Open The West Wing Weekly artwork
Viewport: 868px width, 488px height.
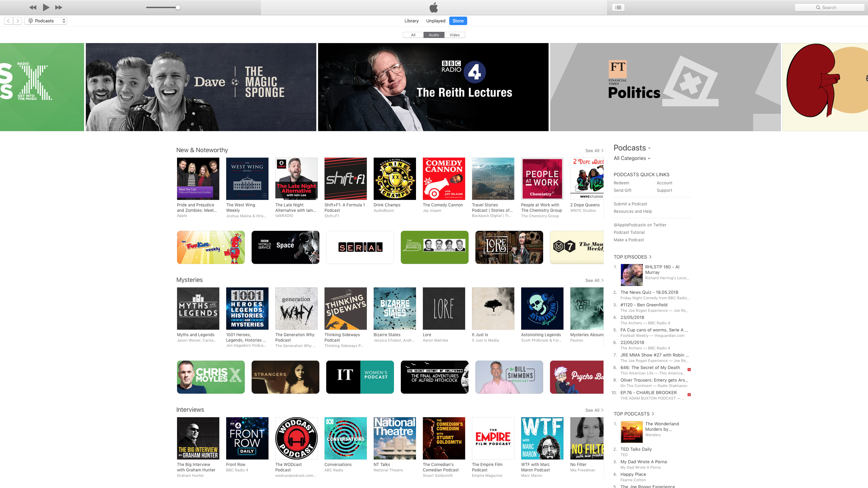click(x=247, y=179)
